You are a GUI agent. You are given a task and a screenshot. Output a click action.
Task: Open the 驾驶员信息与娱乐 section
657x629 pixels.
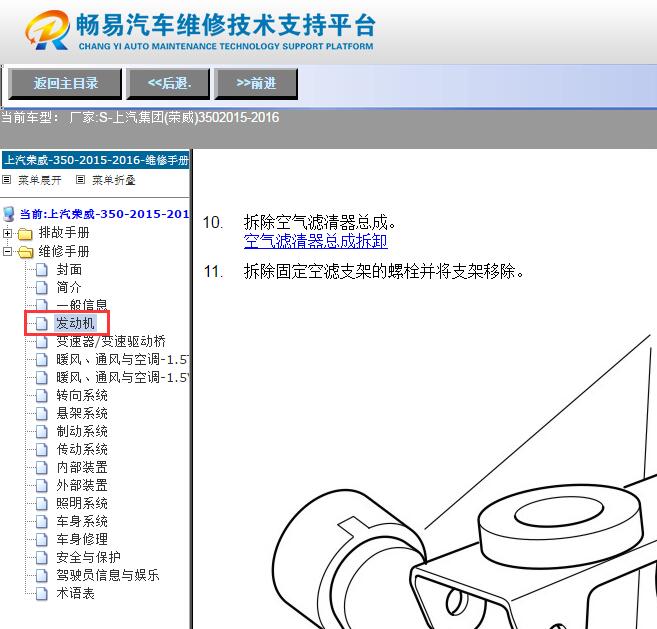(108, 575)
